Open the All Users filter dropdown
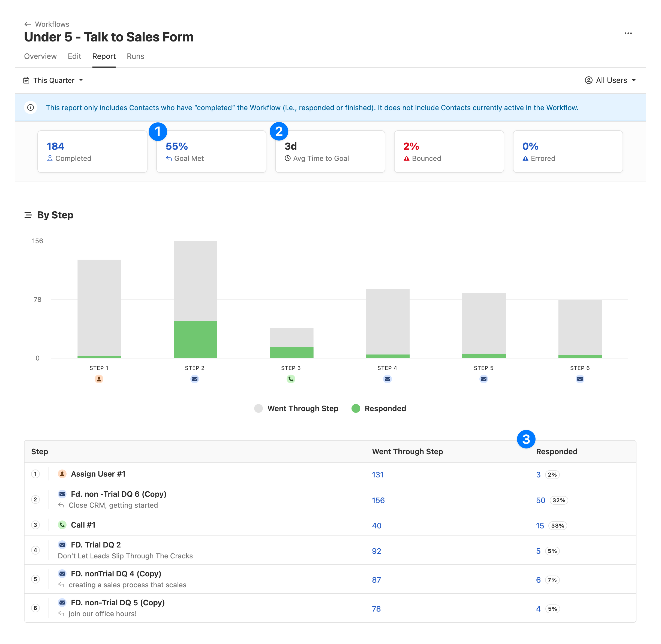 (610, 80)
